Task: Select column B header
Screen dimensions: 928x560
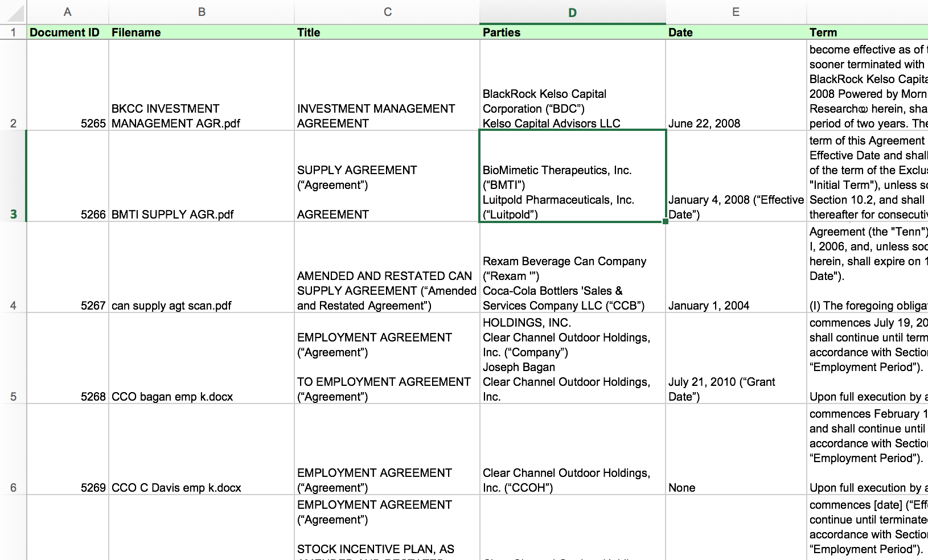Action: 202,12
